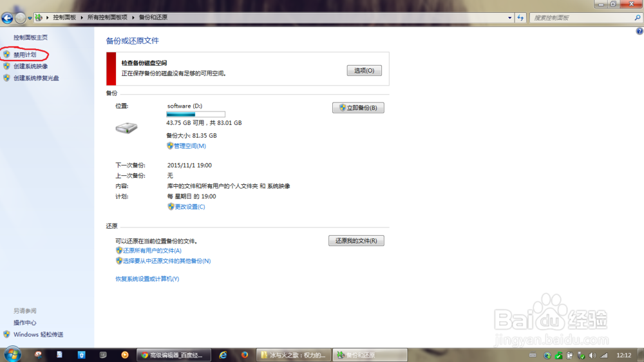Click the 检查备份磁盘空间 warning title
This screenshot has height=362, width=644.
pyautogui.click(x=144, y=63)
